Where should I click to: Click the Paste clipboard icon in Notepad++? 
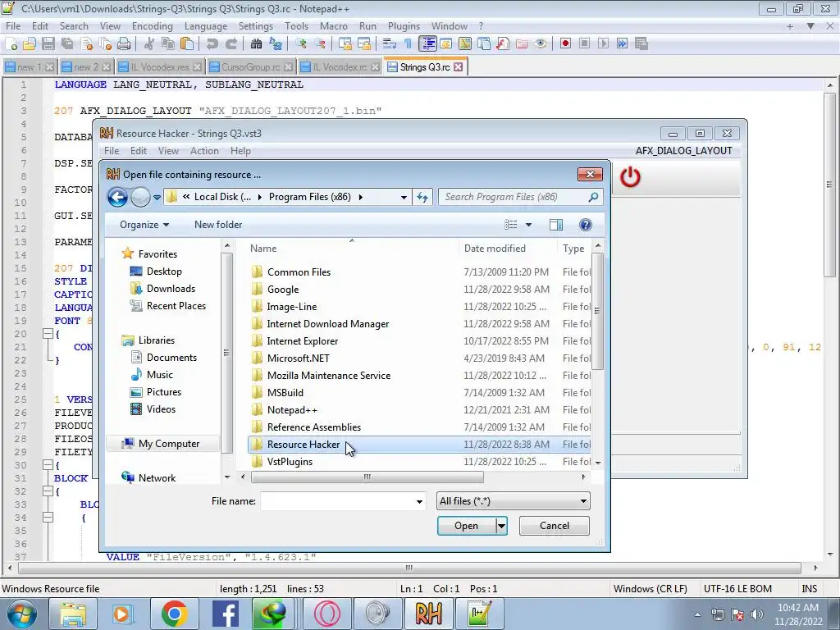point(186,44)
